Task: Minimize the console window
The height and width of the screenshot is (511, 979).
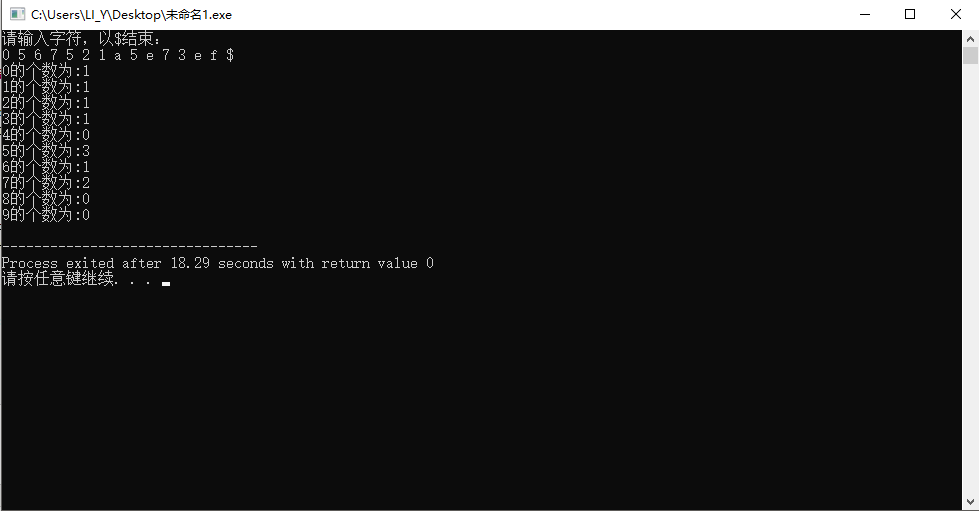Action: pos(865,14)
